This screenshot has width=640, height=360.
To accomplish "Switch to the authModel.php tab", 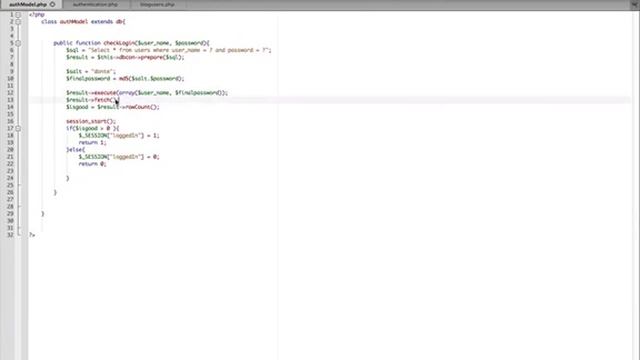I will click(31, 4).
